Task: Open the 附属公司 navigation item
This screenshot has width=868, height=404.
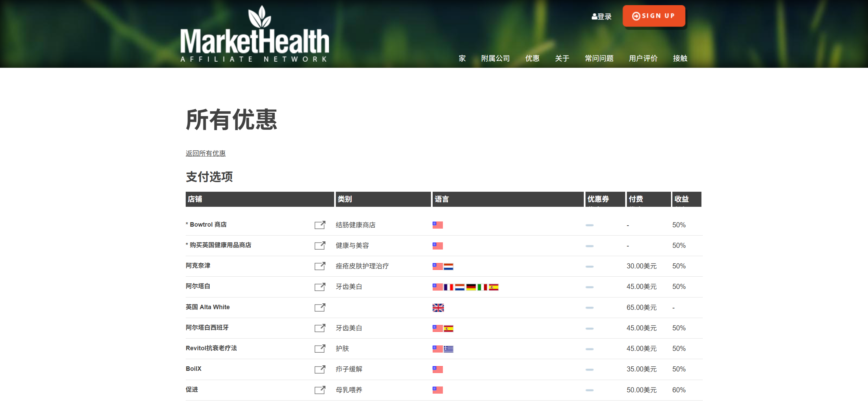Action: tap(496, 59)
